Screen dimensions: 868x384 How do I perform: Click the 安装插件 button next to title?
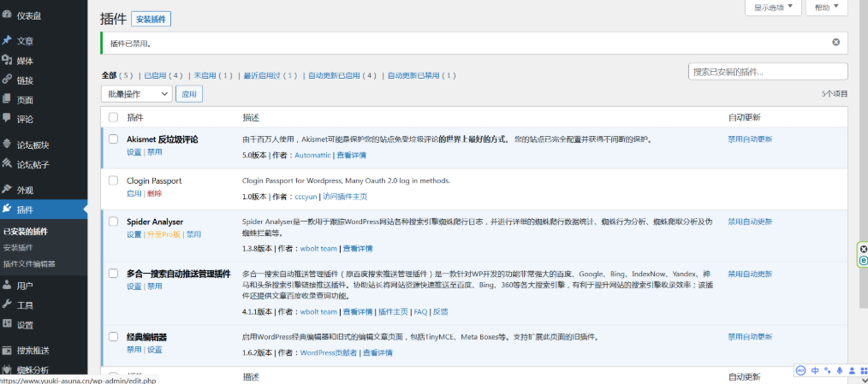point(152,19)
